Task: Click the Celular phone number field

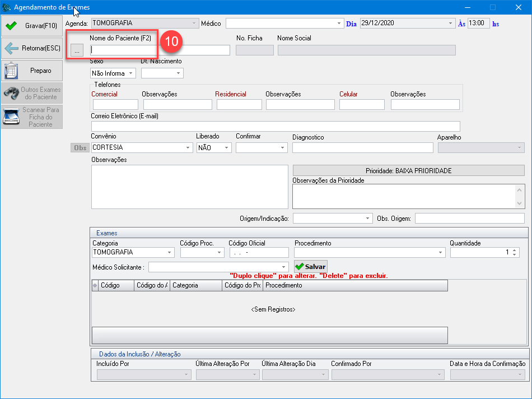Action: pos(362,104)
